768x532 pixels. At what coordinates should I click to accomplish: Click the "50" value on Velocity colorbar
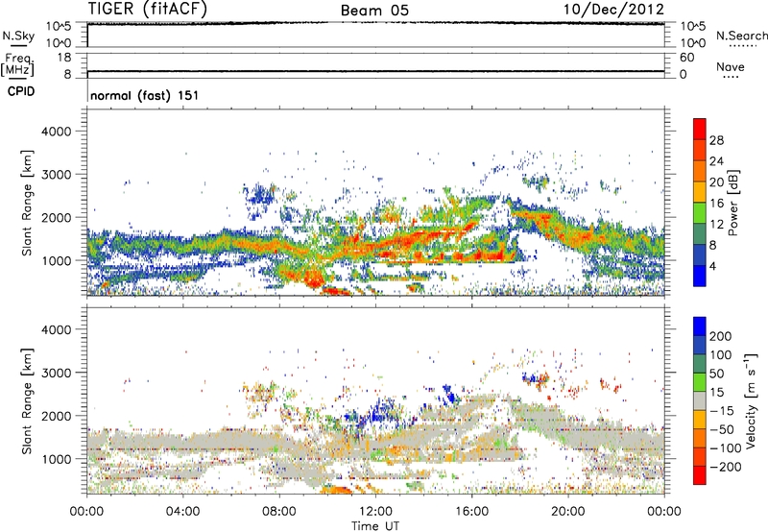point(716,374)
